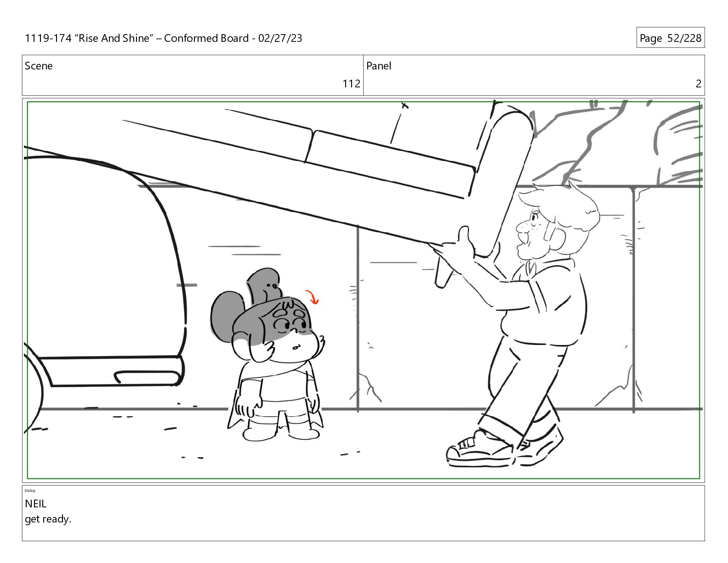Click the 'Page 52/228' page indicator
Image resolution: width=728 pixels, height=563 pixels.
tap(671, 38)
